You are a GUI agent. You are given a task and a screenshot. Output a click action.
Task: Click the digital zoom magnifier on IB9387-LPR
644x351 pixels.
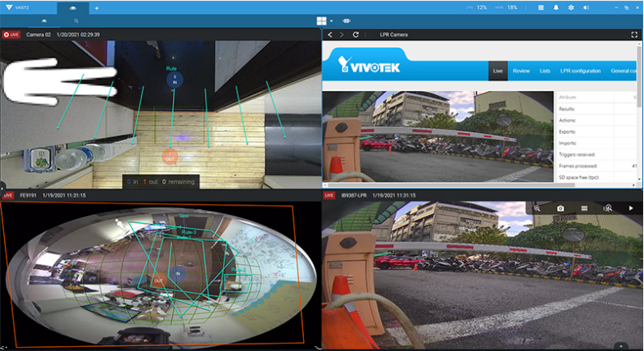537,209
